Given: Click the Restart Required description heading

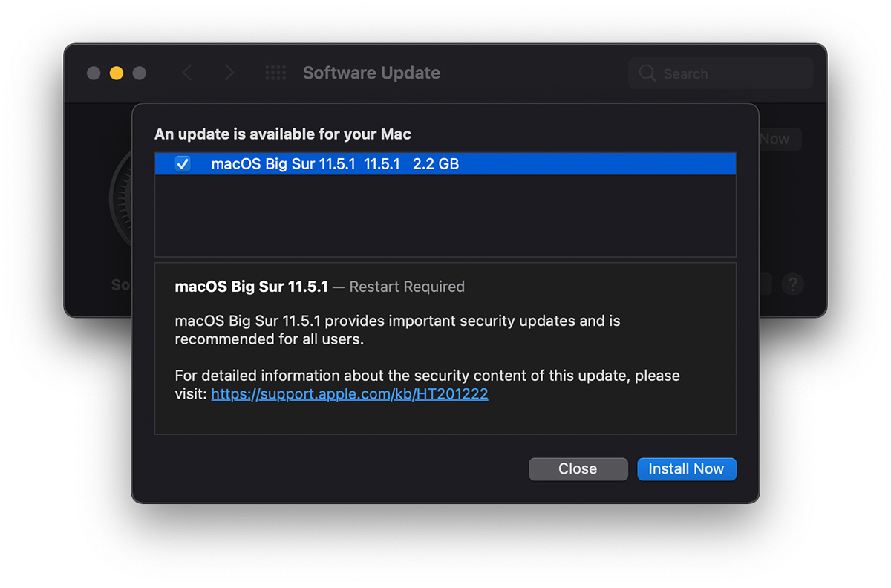Looking at the screenshot, I should tap(319, 287).
